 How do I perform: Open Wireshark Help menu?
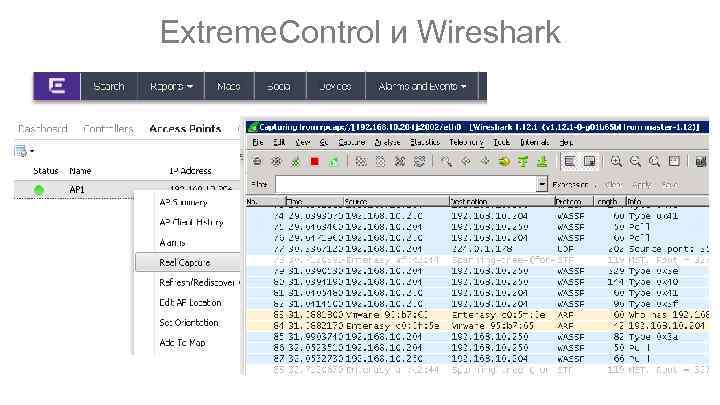coord(566,142)
